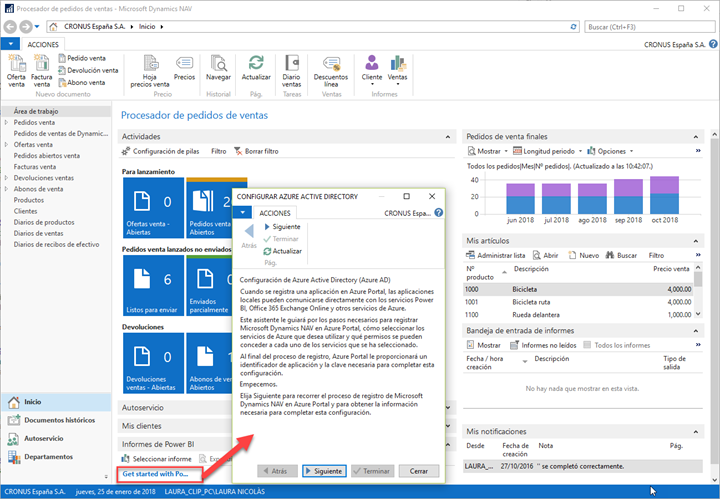Open Productos in navigation list
This screenshot has width=720, height=499.
(x=28, y=200)
